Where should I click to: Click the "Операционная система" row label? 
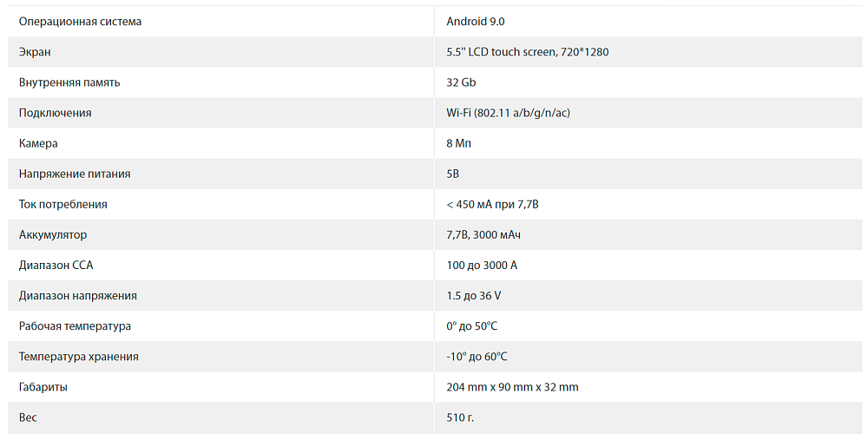coord(80,22)
